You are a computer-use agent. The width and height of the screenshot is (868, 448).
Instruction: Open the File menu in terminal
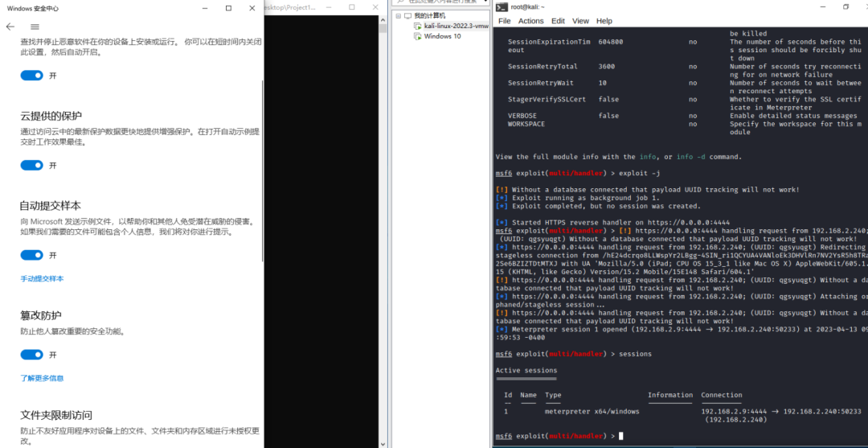tap(504, 21)
